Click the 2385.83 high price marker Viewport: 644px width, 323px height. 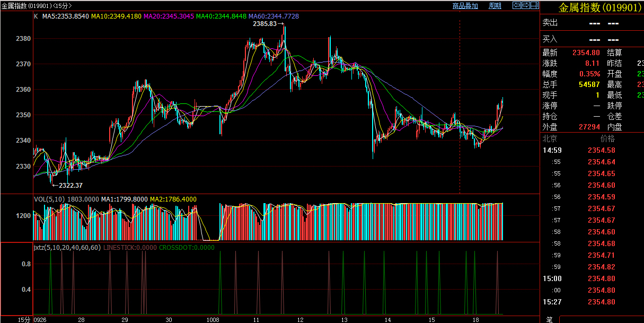[x=266, y=24]
